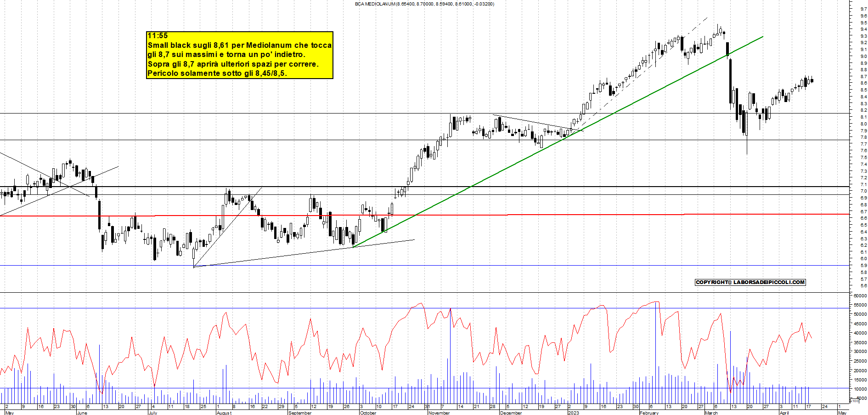
Task: Click the 11:55 timestamp in yellow note
Action: (x=158, y=36)
